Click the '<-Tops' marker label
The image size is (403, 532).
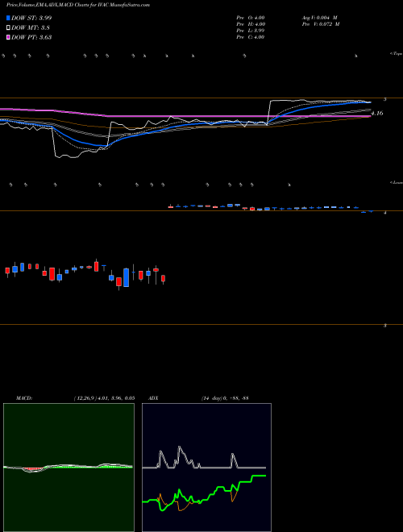point(397,54)
